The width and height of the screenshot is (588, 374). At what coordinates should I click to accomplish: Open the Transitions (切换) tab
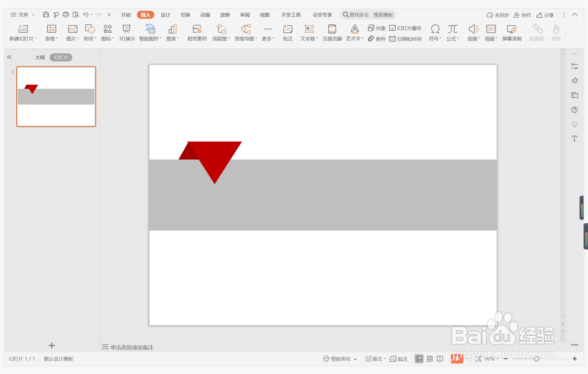185,15
